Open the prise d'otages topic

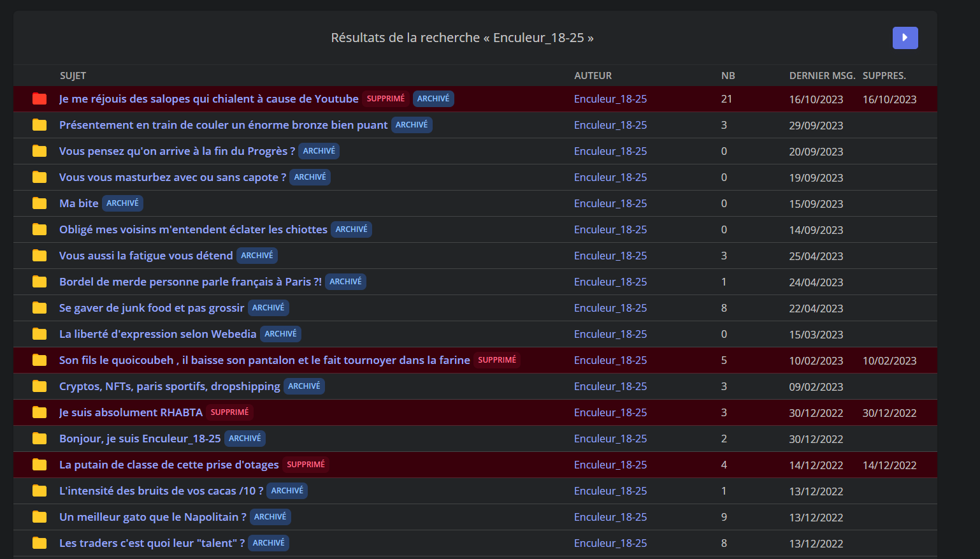click(169, 465)
